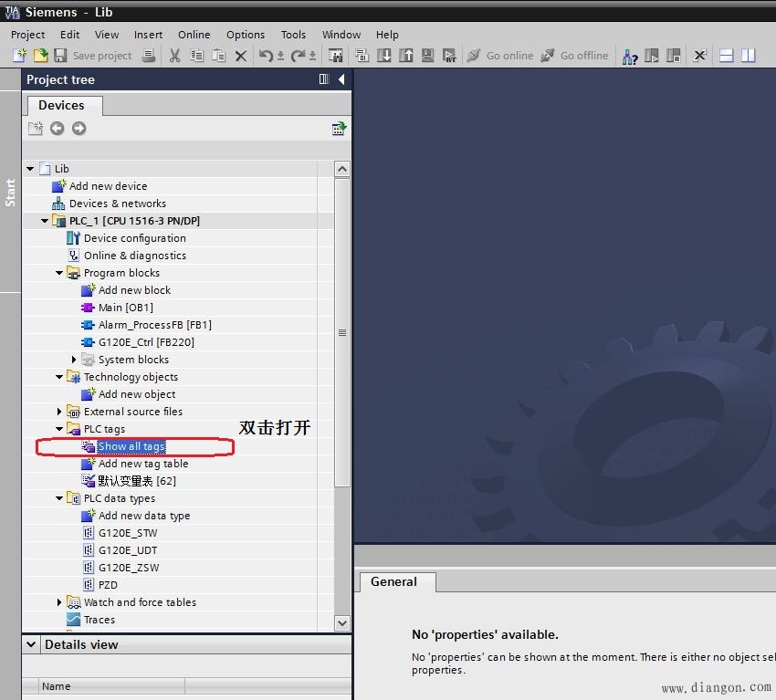Click overview table icon in Devices tab
The height and width of the screenshot is (700, 776).
(339, 129)
